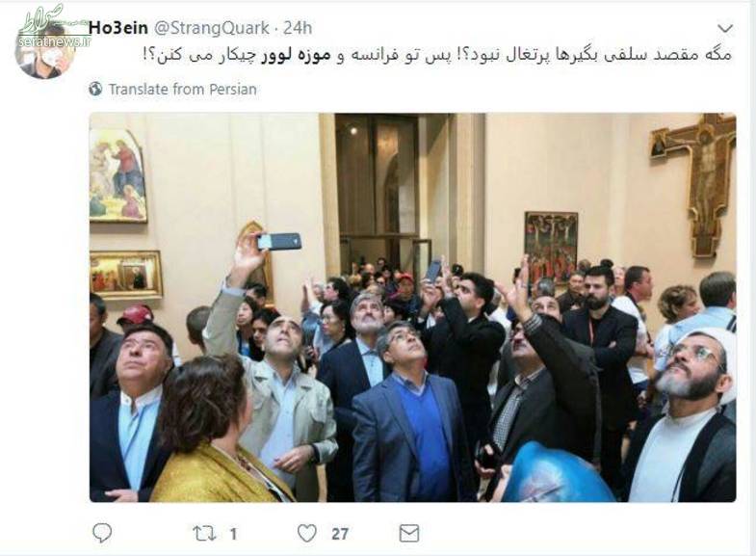Click the seratnews.ir watermark text
Screen dimensions: 756x556
[54, 41]
